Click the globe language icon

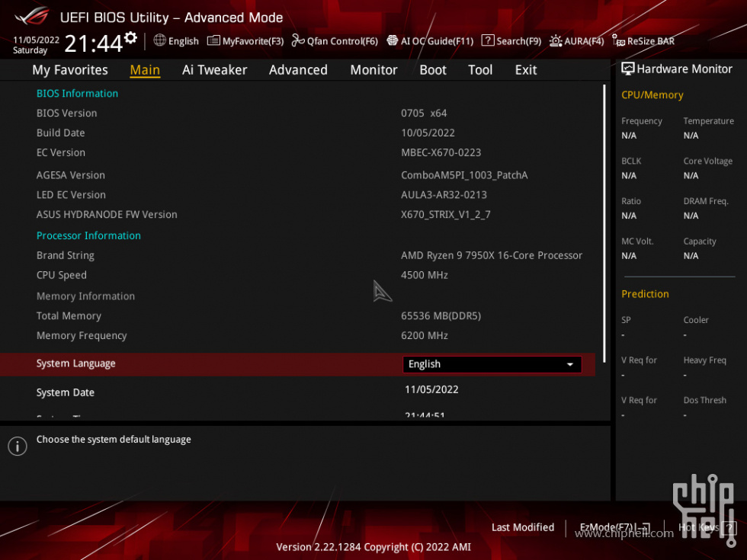(x=159, y=40)
